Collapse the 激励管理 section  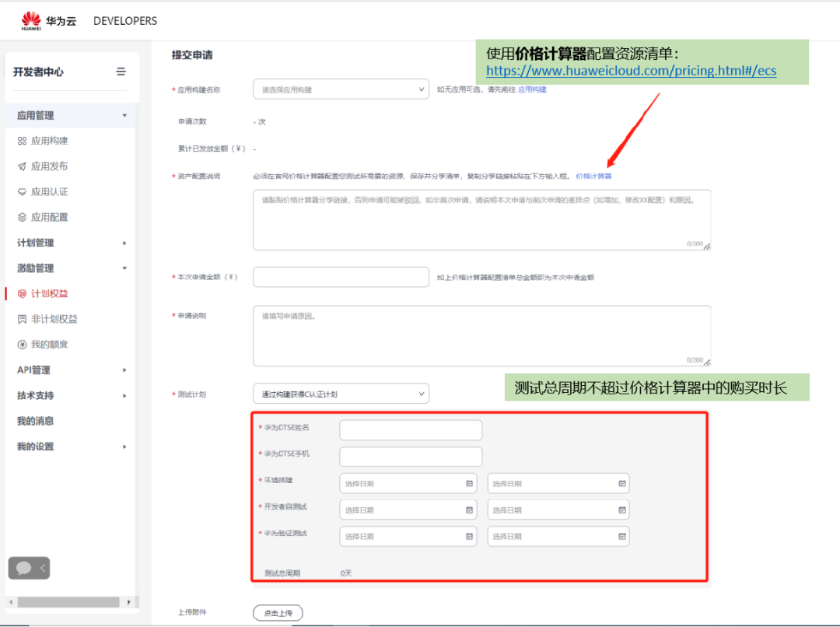[x=124, y=268]
